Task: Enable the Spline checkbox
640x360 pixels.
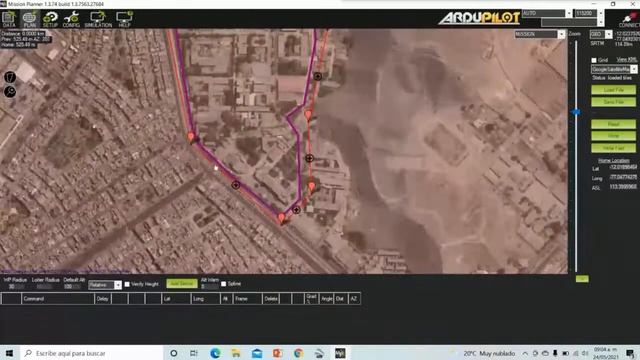Action: [x=224, y=284]
